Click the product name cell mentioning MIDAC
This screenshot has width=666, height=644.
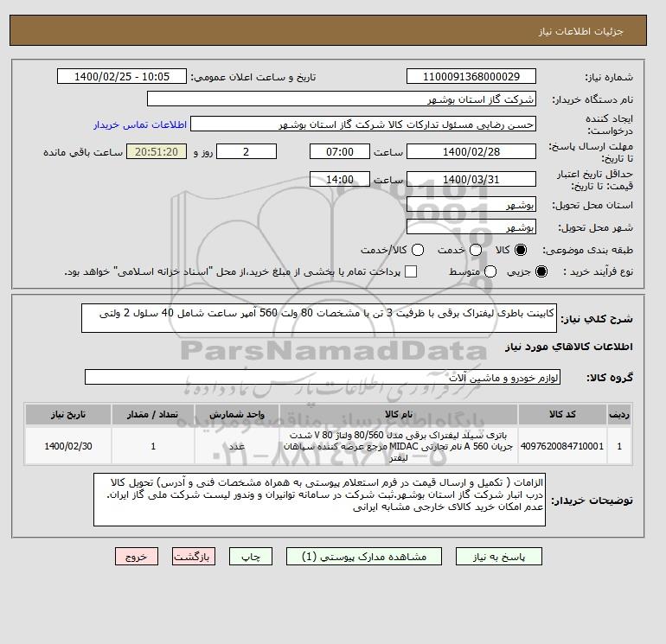click(x=399, y=446)
